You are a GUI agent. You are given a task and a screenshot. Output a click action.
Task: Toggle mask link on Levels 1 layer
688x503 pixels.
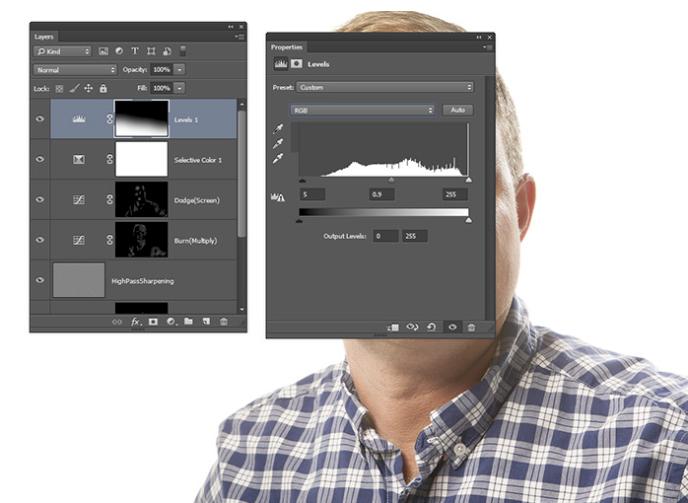tap(109, 119)
